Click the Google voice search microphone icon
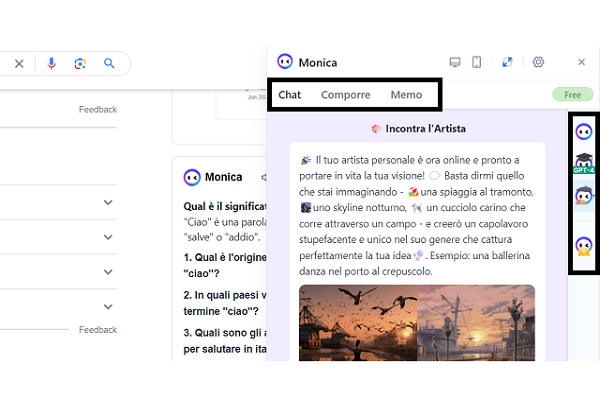This screenshot has height=400, width=600. coord(51,63)
